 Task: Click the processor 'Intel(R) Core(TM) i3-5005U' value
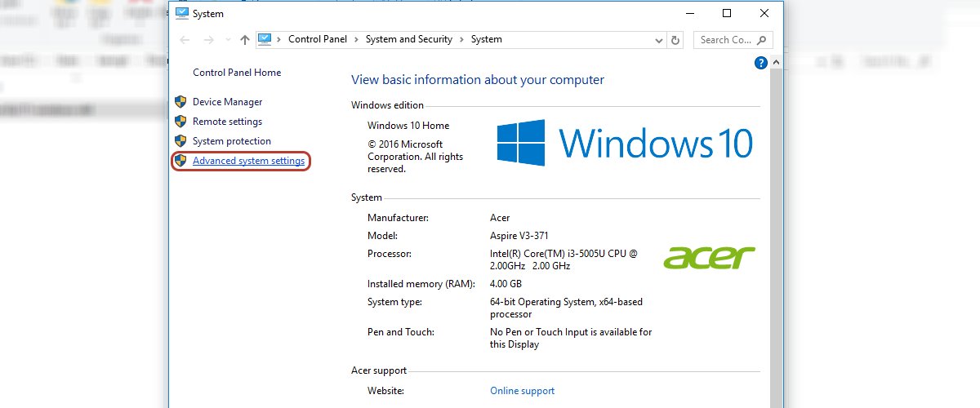click(x=563, y=259)
